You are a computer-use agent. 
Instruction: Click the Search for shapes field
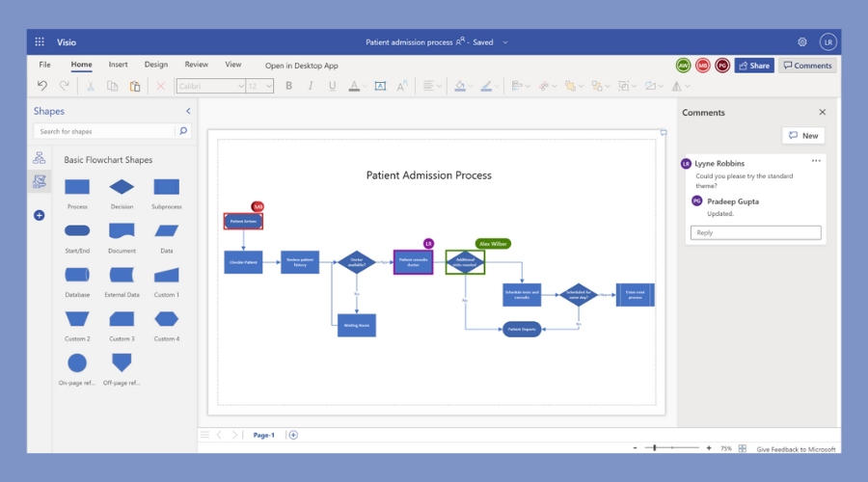click(x=105, y=131)
